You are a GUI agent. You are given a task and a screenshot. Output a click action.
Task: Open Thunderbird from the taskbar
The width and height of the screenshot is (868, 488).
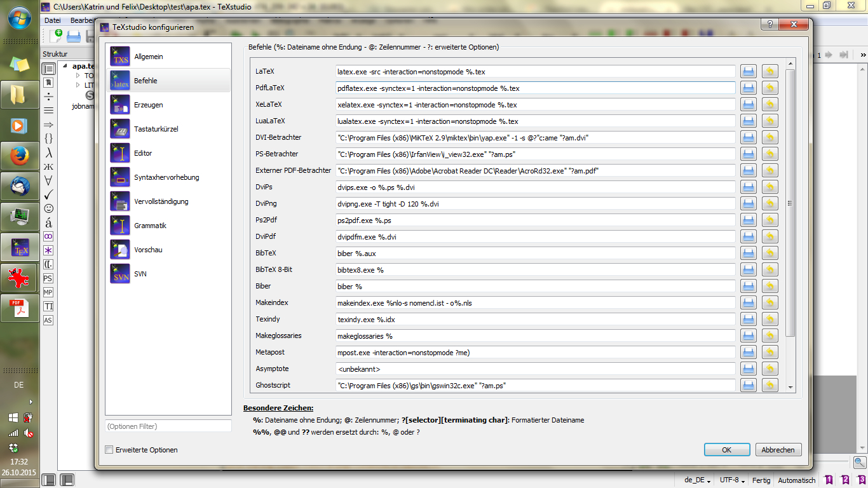pyautogui.click(x=18, y=186)
